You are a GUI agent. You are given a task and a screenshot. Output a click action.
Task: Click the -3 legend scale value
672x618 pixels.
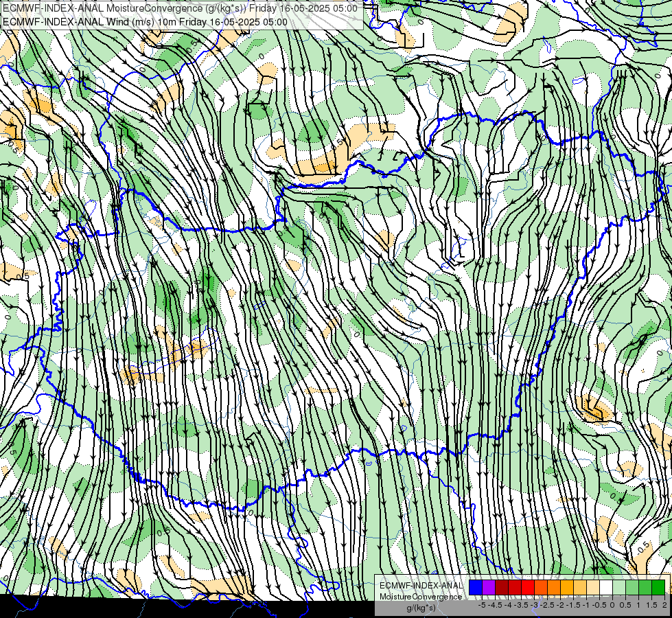tap(534, 605)
